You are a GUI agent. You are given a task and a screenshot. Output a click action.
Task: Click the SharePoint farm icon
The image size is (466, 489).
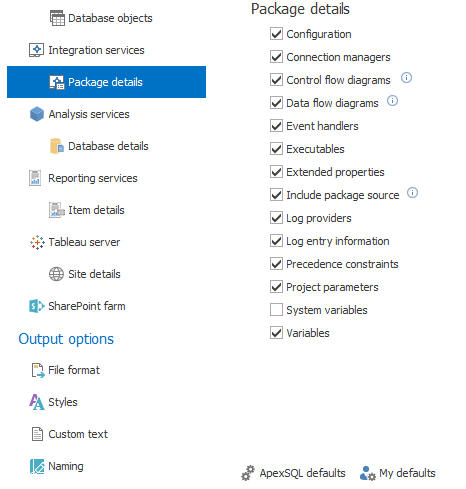coord(37,306)
